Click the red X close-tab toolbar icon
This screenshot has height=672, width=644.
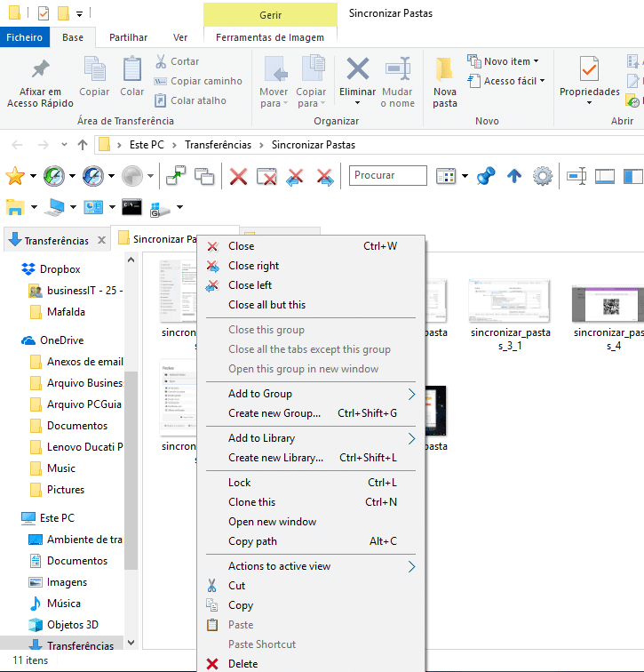pyautogui.click(x=238, y=176)
